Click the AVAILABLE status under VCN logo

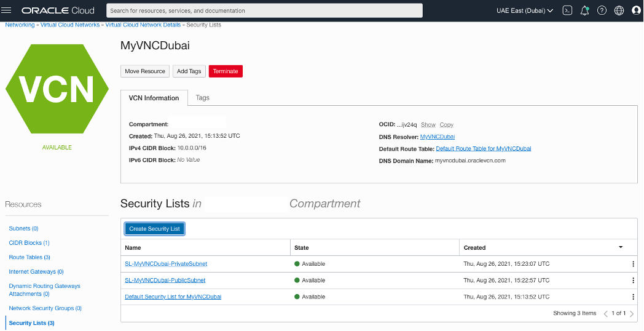click(x=57, y=148)
